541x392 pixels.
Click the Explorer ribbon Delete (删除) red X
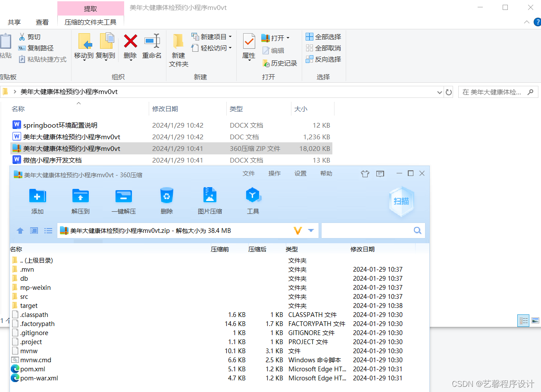(130, 41)
